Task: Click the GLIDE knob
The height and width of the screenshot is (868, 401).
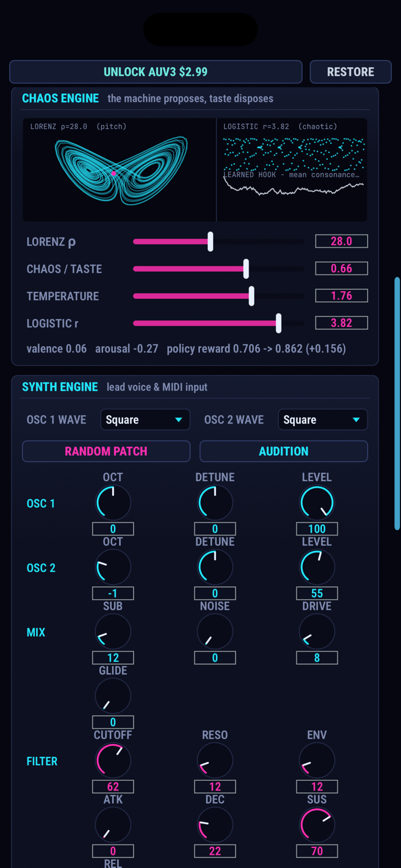Action: pyautogui.click(x=113, y=696)
